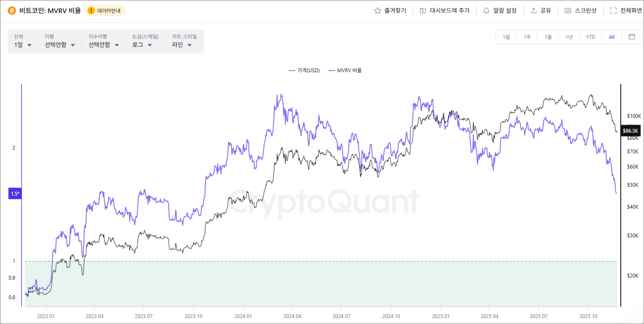The image size is (644, 324).
Task: Switch to the YTD time range
Action: pyautogui.click(x=590, y=37)
